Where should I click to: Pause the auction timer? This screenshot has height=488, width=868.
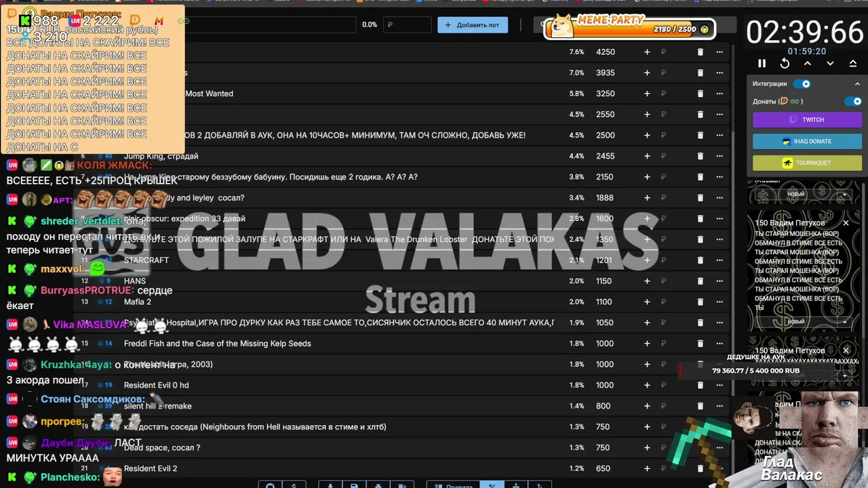[762, 63]
